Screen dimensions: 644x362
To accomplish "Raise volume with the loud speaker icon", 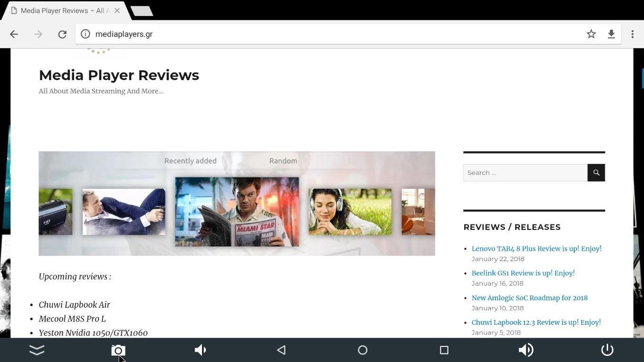I will pyautogui.click(x=526, y=350).
